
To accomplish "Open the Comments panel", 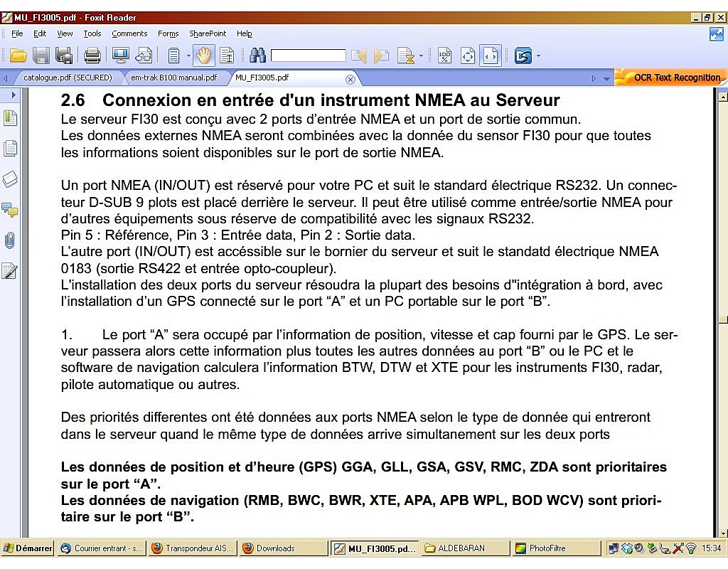I will tap(10, 210).
